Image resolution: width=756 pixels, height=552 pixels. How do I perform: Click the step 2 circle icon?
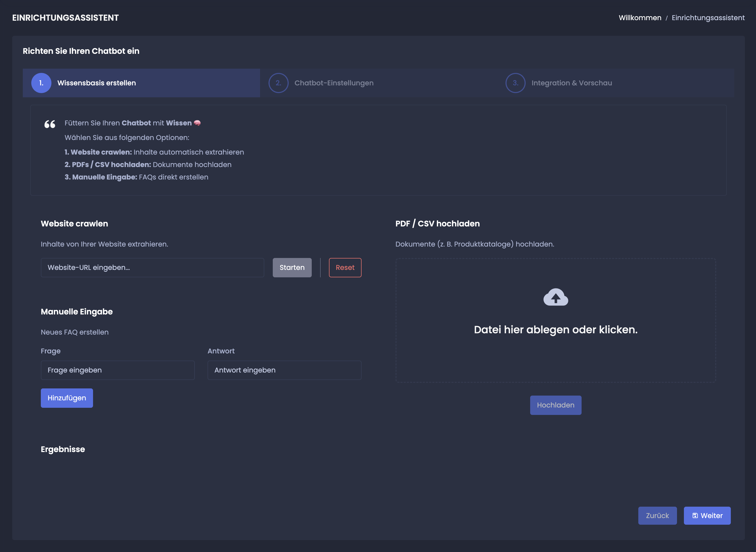coord(278,83)
